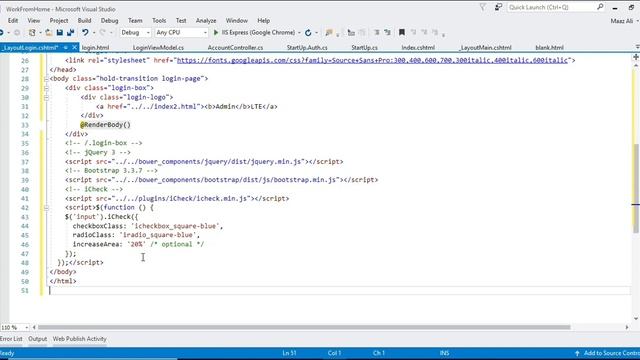Viewport: 640px width, 360px height.
Task: Start debugging with IIS Express play button
Action: 216,33
